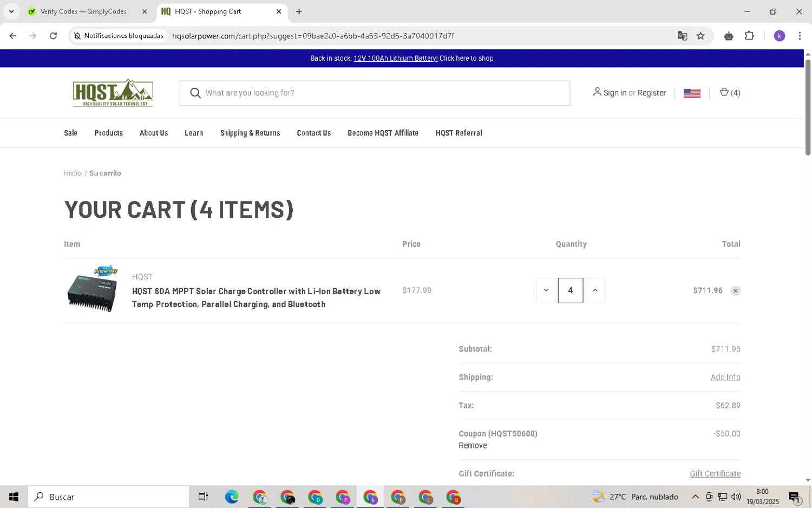This screenshot has width=812, height=508.
Task: Show hidden system tray icons
Action: [x=695, y=497]
